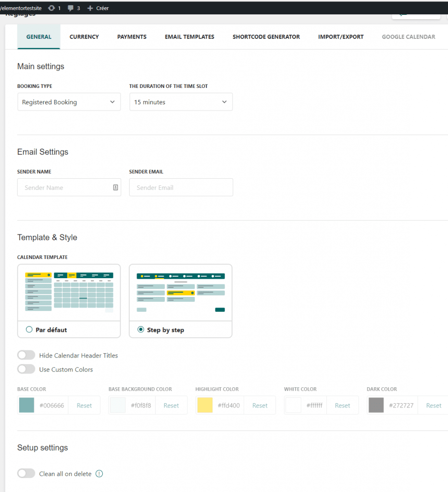
Task: Click the yellow Highlight Color swatch
Action: coord(205,406)
